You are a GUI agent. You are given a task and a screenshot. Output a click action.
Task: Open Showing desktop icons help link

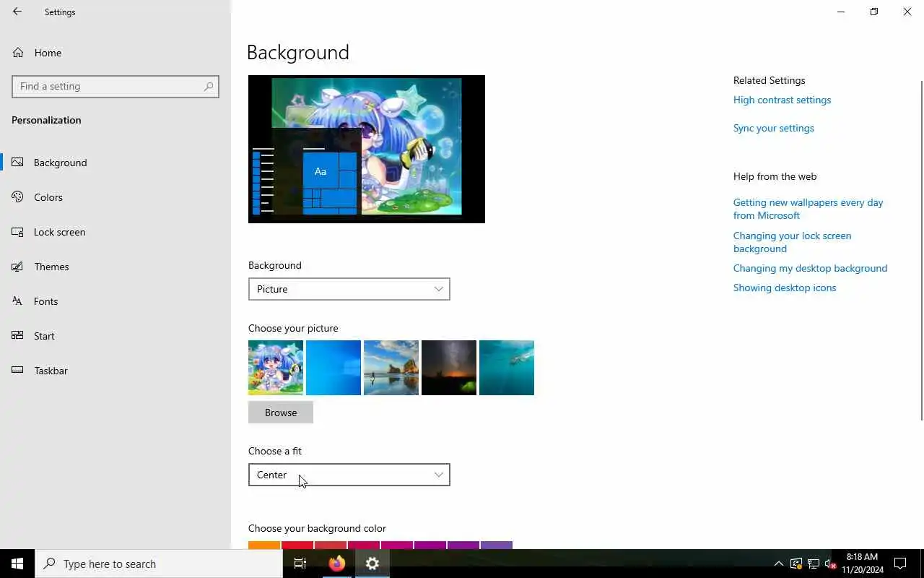pos(785,288)
